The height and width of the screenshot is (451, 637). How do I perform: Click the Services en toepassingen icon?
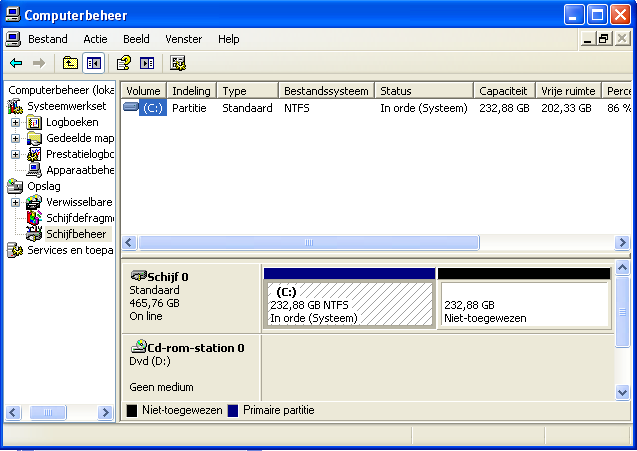pyautogui.click(x=15, y=250)
